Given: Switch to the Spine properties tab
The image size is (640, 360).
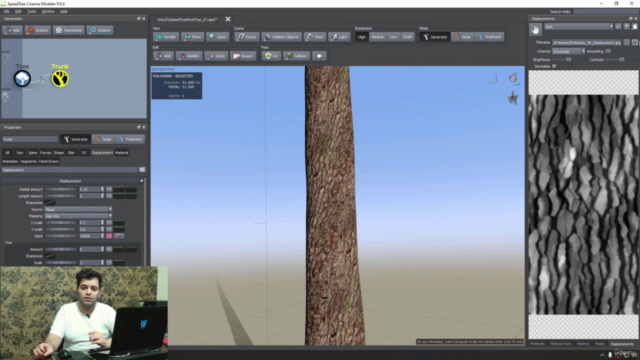Looking at the screenshot, I should point(33,153).
